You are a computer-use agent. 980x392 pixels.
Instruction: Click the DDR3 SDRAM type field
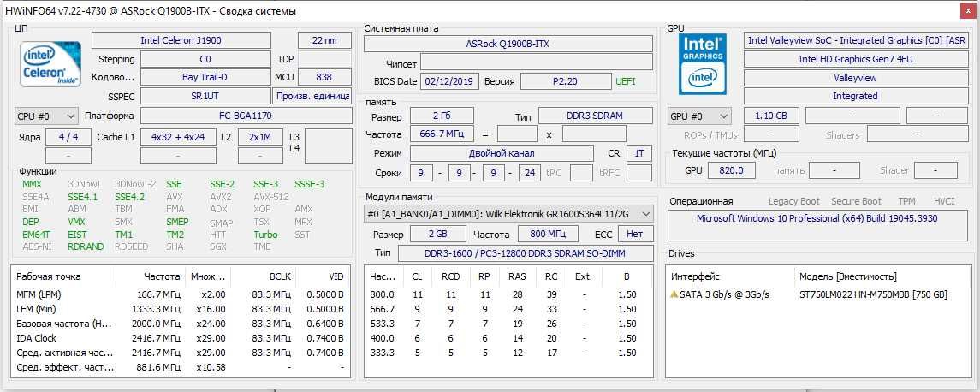tap(596, 116)
